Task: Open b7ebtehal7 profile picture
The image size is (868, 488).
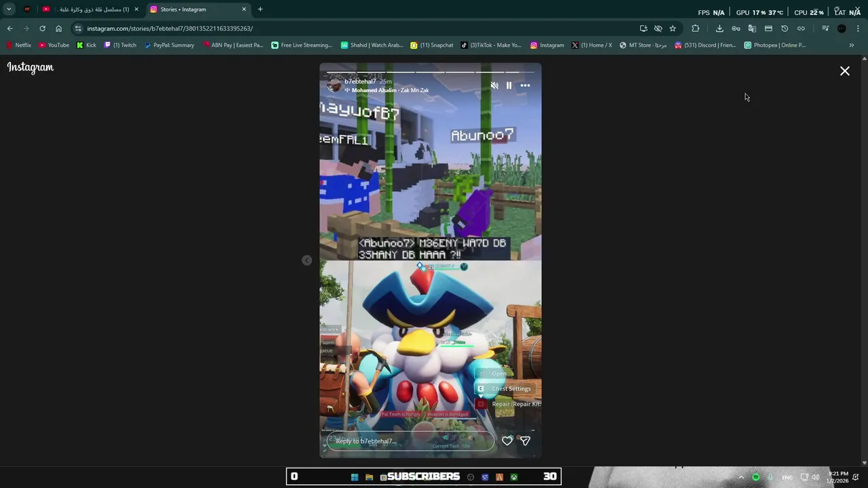Action: click(334, 85)
